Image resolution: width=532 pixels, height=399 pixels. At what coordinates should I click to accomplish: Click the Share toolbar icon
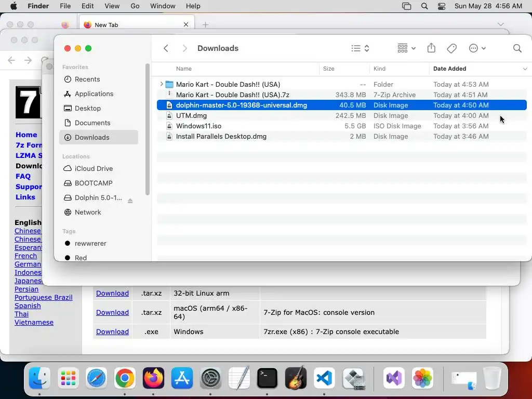click(x=431, y=48)
